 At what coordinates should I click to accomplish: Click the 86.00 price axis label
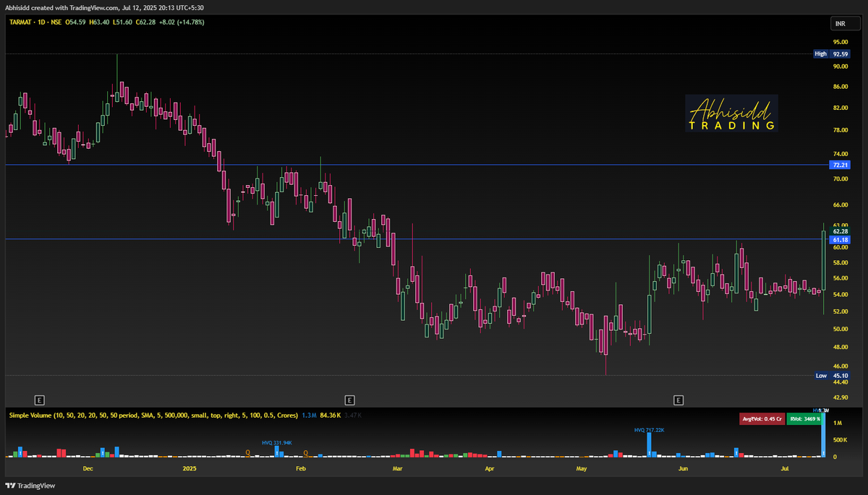click(x=840, y=87)
